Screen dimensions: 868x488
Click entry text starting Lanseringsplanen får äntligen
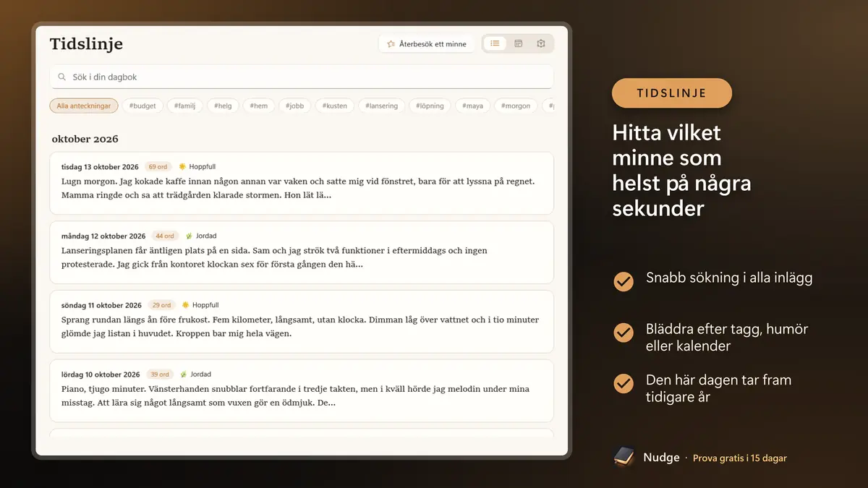275,257
